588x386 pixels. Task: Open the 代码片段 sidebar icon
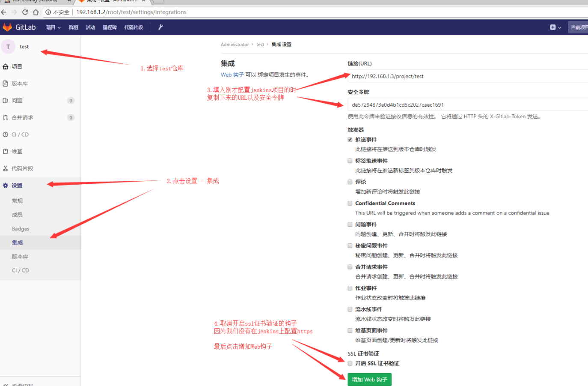tap(5, 168)
